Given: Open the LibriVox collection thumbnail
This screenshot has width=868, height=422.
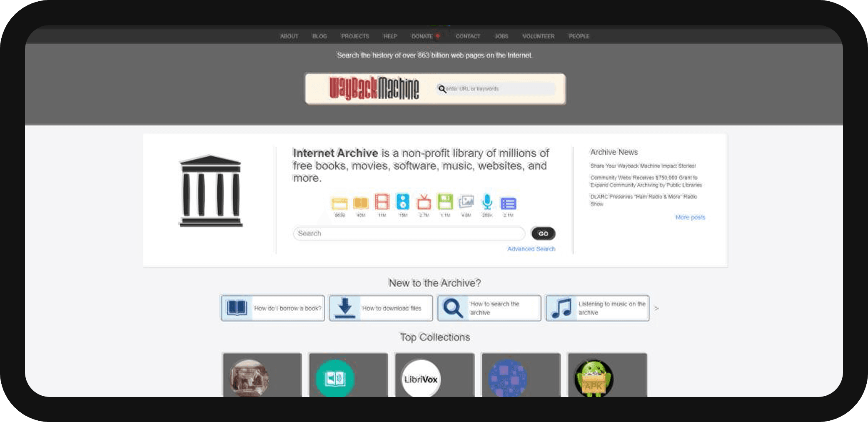Looking at the screenshot, I should pos(421,379).
